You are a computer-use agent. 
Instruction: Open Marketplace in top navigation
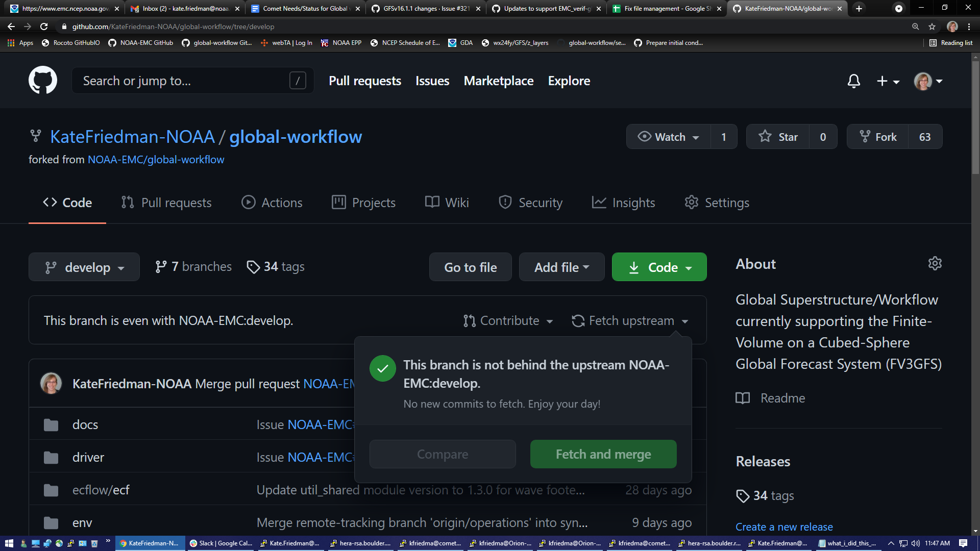click(499, 81)
